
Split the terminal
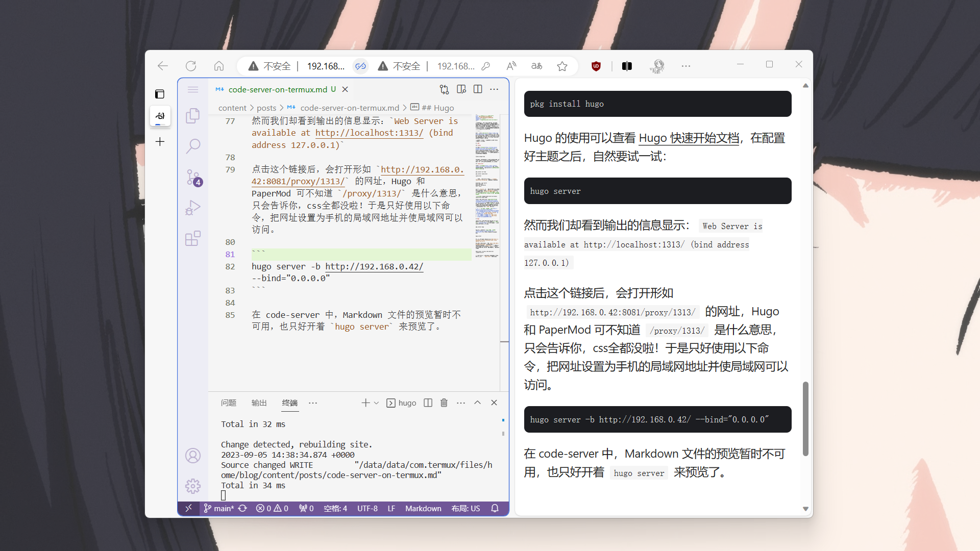pyautogui.click(x=428, y=403)
